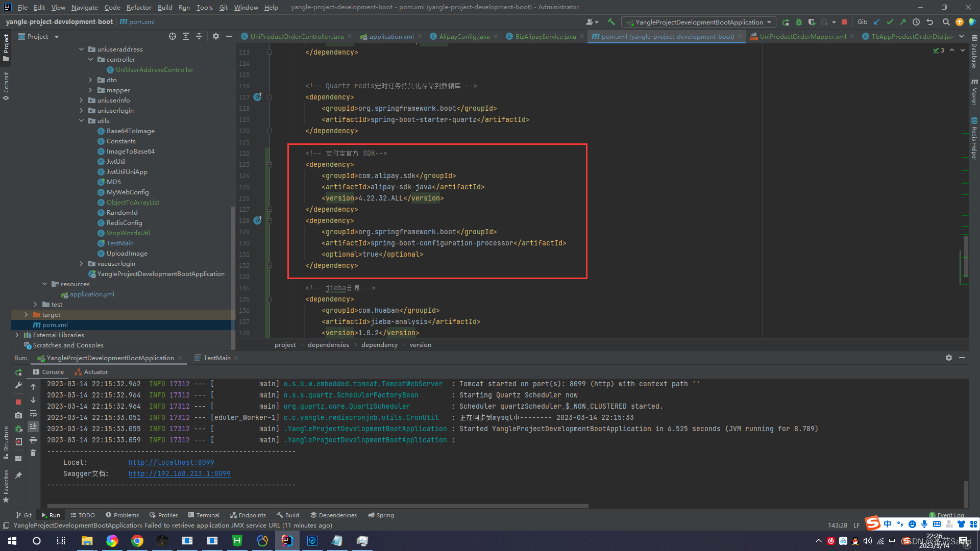Expand the uniuserinfo folder

tap(81, 100)
